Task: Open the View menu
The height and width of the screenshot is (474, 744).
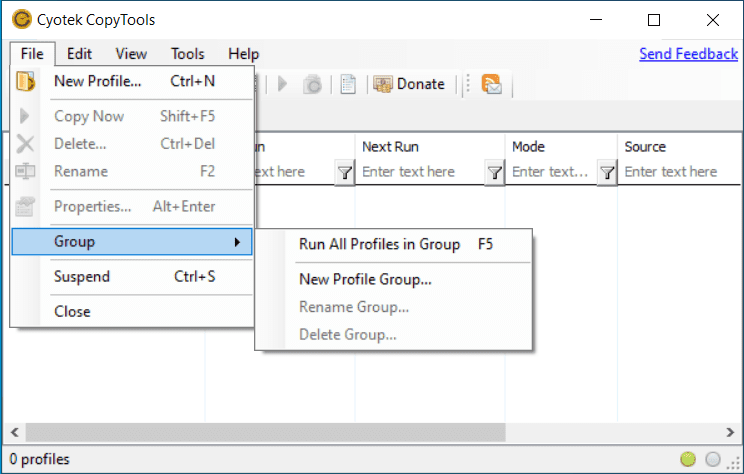Action: tap(131, 54)
